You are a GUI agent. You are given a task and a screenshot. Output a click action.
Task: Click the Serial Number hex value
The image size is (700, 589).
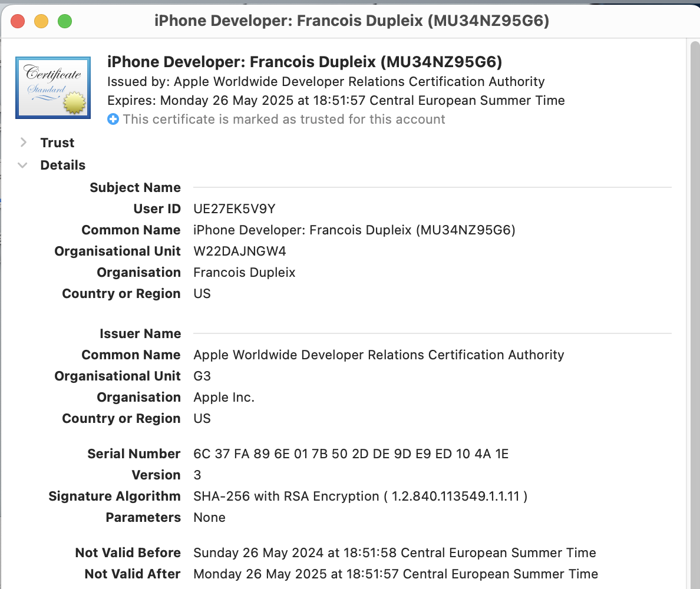tap(351, 454)
